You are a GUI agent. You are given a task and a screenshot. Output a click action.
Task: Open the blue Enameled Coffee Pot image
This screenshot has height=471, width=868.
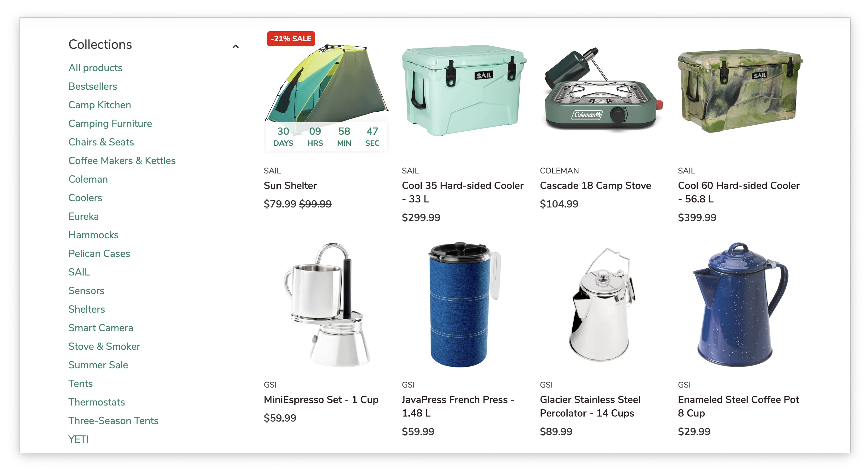[740, 305]
